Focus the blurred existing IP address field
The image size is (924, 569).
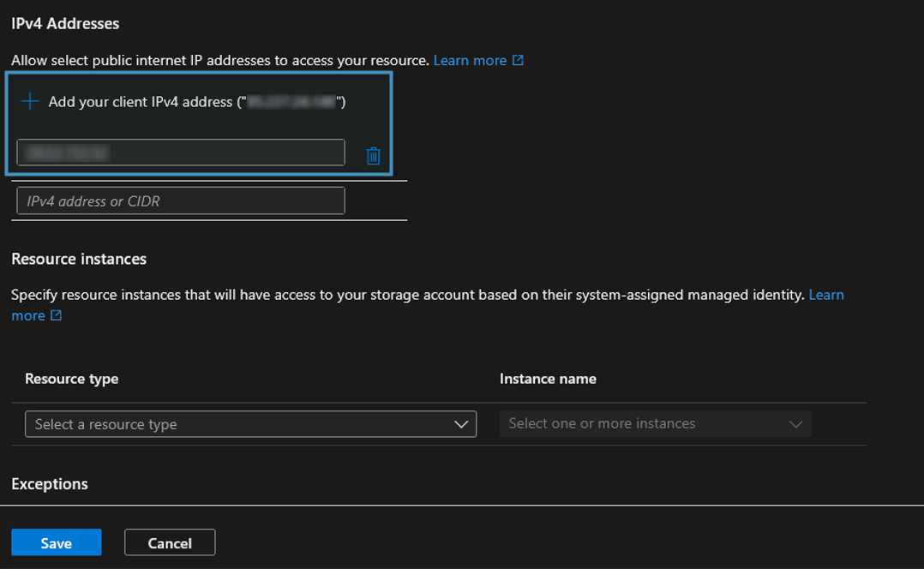click(x=181, y=153)
